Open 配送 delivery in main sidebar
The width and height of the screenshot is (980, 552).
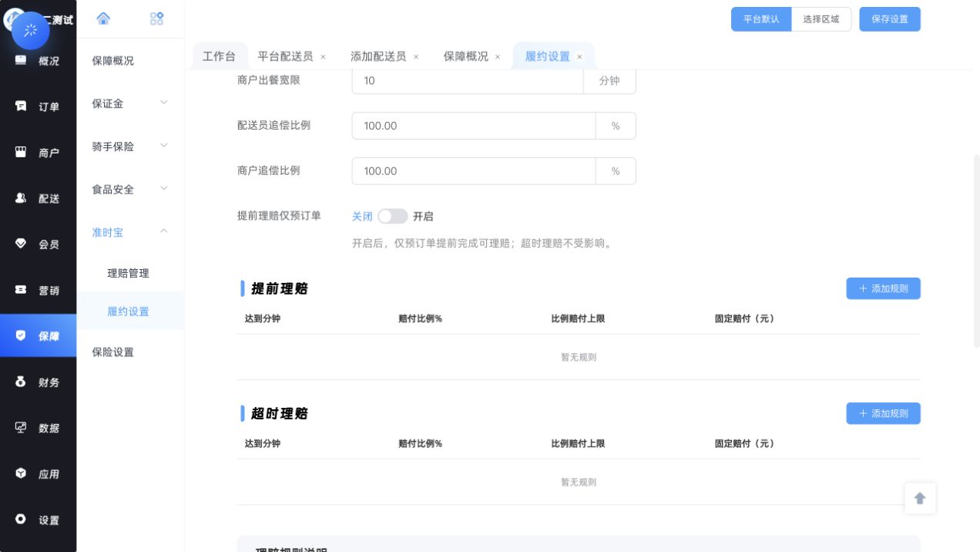38,198
